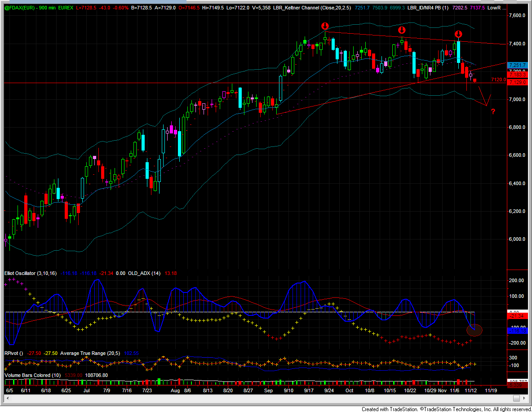Screen dimensions: 532x412
Task: Click the scrollbar right arrow button
Action: [x=525, y=398]
